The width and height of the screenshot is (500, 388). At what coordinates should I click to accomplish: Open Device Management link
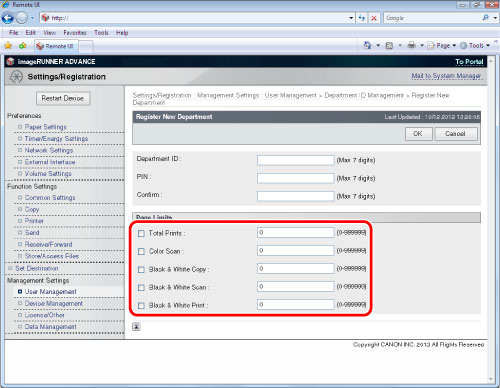54,303
